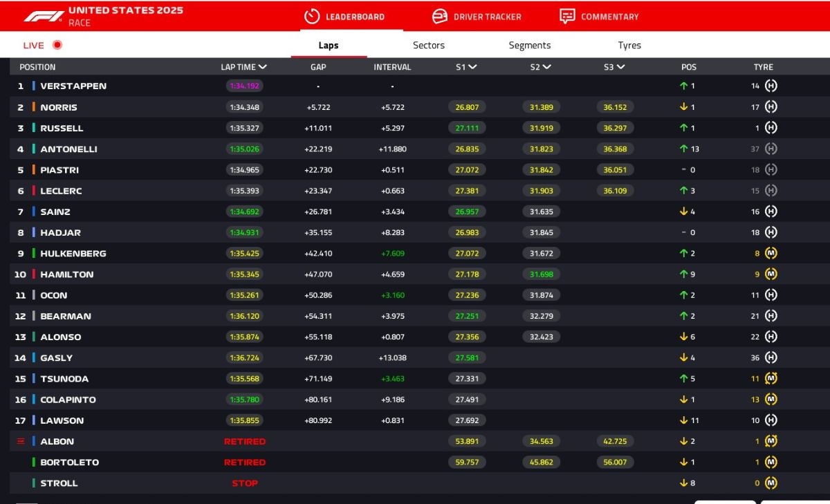The height and width of the screenshot is (504, 830).
Task: Open the S2 sector column dropdown
Action: (x=546, y=67)
